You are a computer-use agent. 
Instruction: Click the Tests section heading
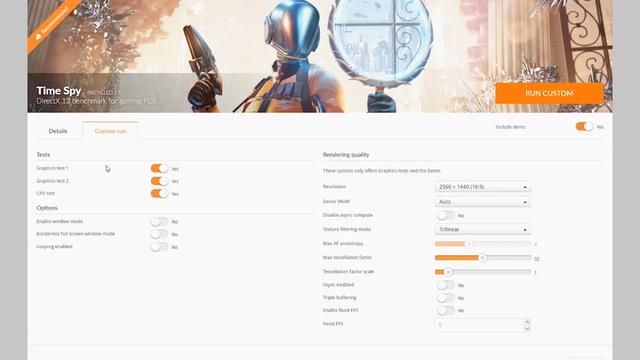pos(43,155)
